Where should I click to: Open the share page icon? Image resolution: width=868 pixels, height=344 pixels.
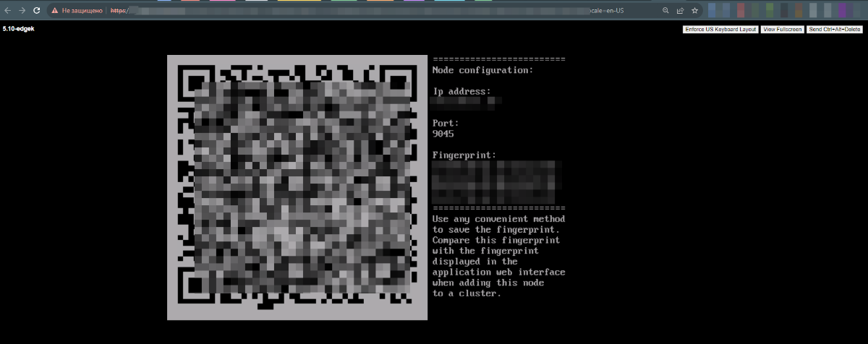(680, 11)
